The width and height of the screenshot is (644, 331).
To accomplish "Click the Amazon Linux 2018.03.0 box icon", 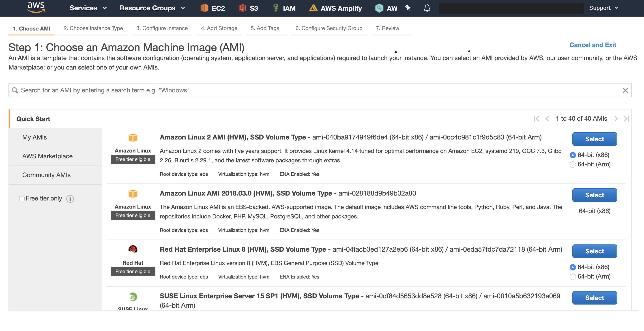I will pyautogui.click(x=133, y=194).
